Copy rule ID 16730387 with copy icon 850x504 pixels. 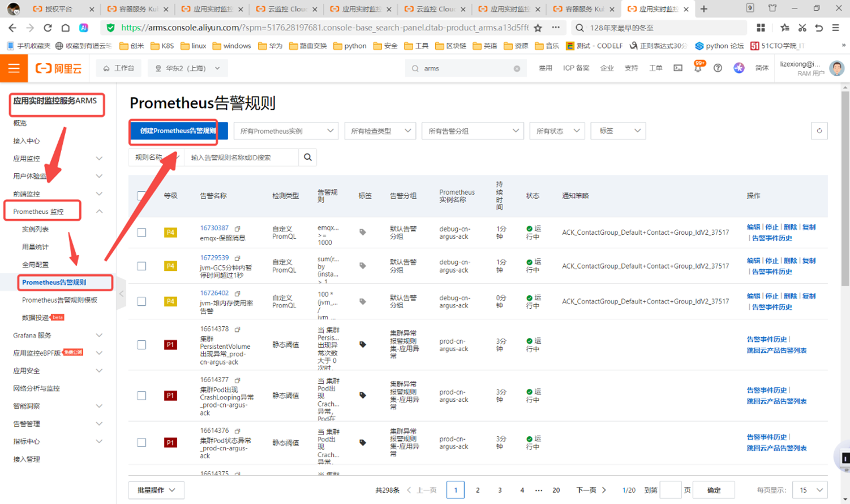pyautogui.click(x=237, y=228)
